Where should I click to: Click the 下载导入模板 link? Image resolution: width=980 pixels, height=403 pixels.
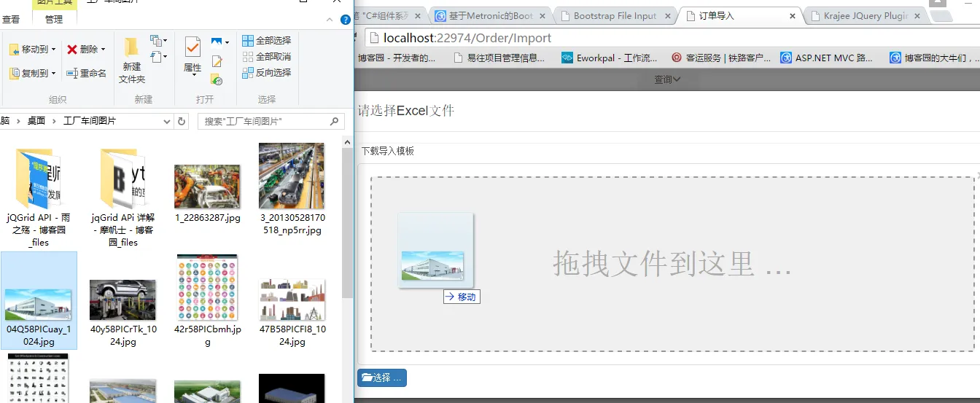[388, 151]
